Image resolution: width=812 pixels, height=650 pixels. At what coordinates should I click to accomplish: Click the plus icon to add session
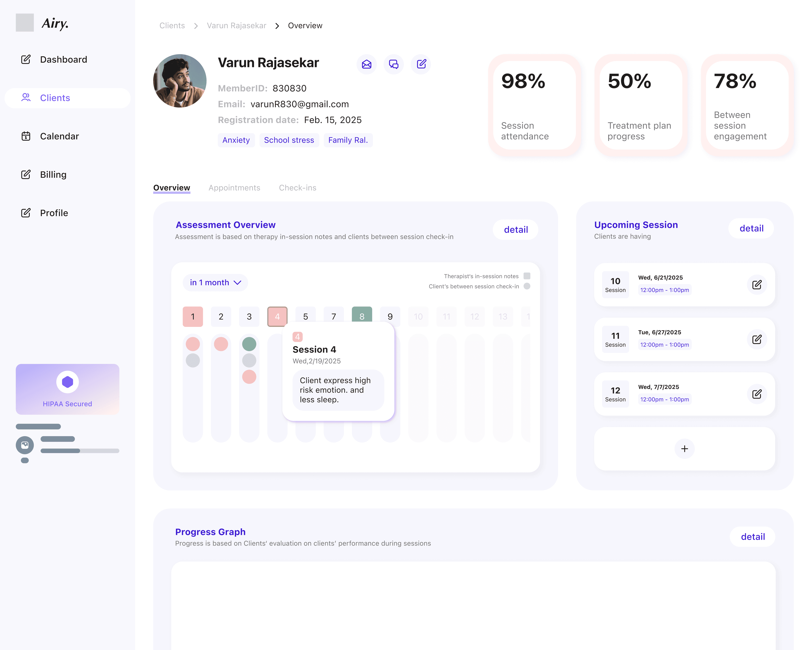coord(684,448)
